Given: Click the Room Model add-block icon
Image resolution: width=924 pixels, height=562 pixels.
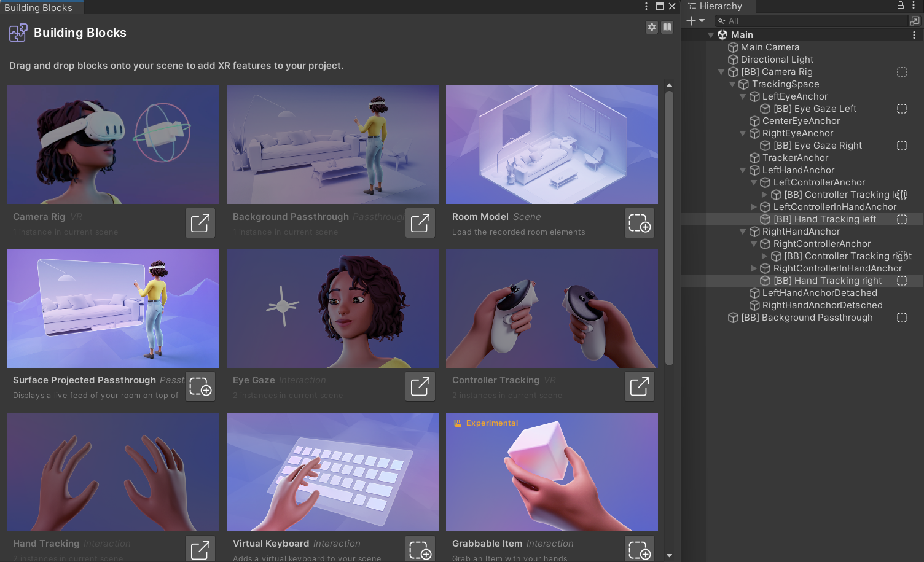Looking at the screenshot, I should click(x=639, y=223).
